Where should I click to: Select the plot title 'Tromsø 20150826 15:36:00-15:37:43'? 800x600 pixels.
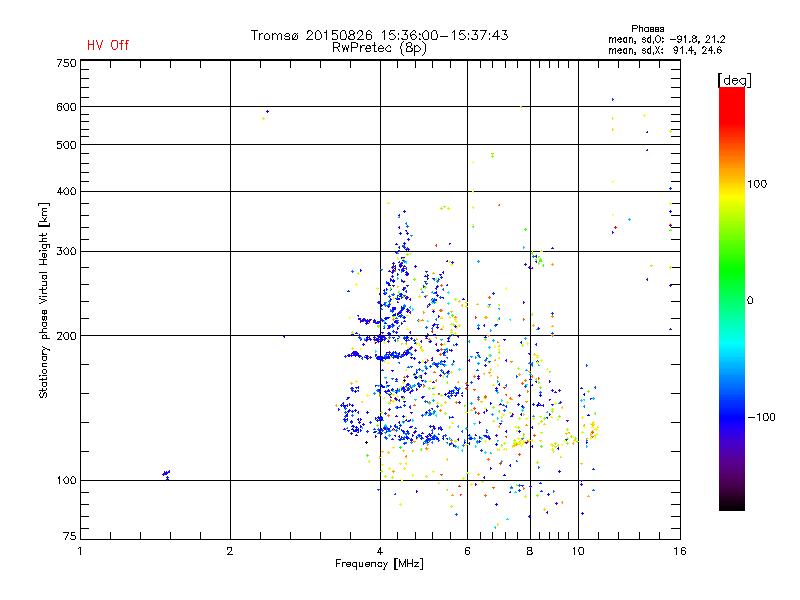click(x=379, y=35)
